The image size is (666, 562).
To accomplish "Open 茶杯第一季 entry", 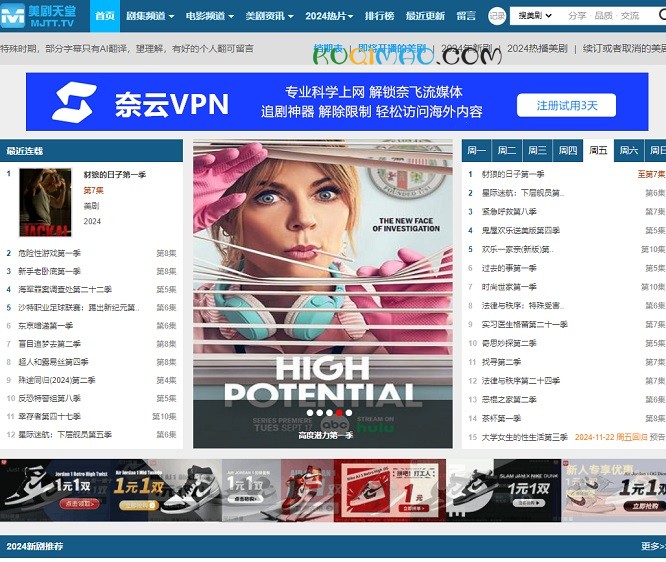I will pos(501,418).
